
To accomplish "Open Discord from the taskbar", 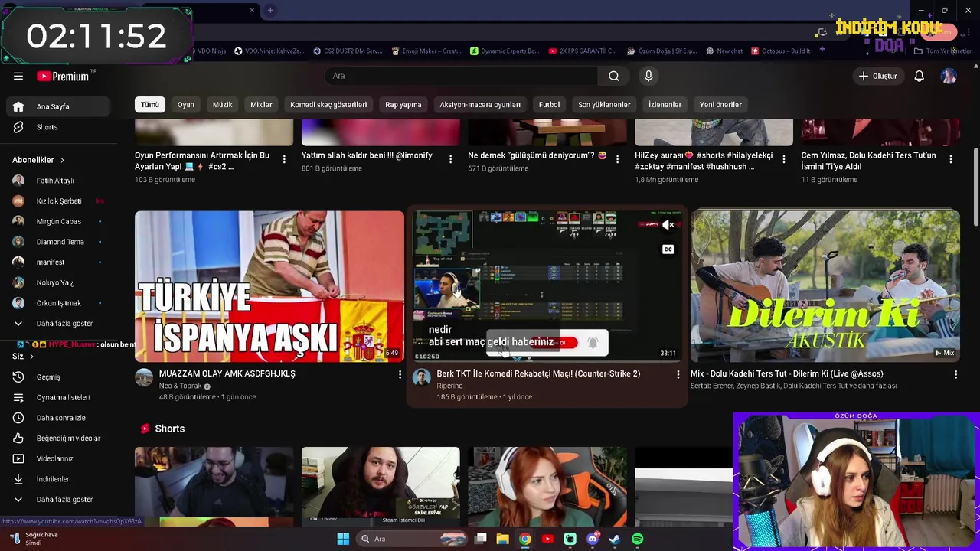I will point(592,539).
